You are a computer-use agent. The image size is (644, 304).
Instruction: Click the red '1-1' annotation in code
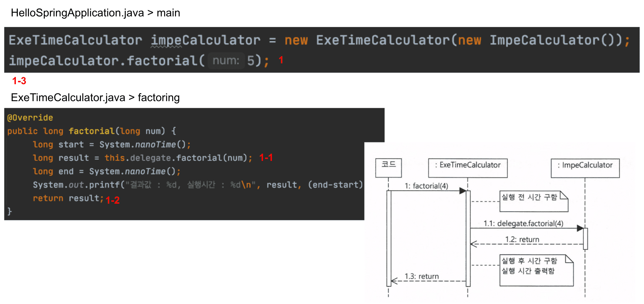coord(266,158)
